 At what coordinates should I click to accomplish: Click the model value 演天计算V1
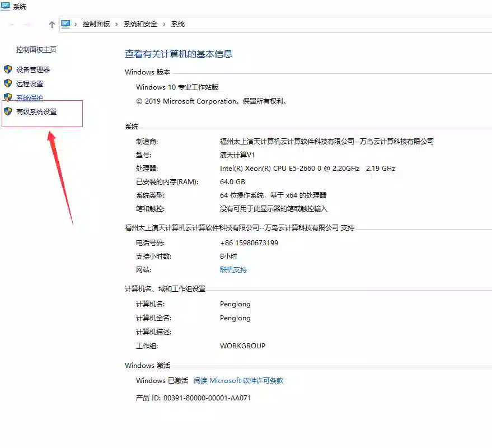click(x=237, y=155)
